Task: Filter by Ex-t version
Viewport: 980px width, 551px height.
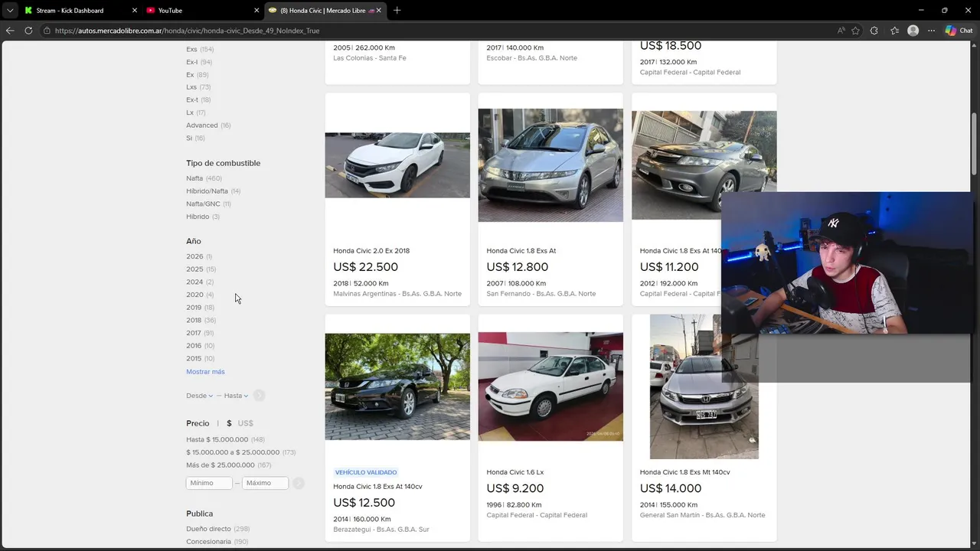Action: coord(198,99)
